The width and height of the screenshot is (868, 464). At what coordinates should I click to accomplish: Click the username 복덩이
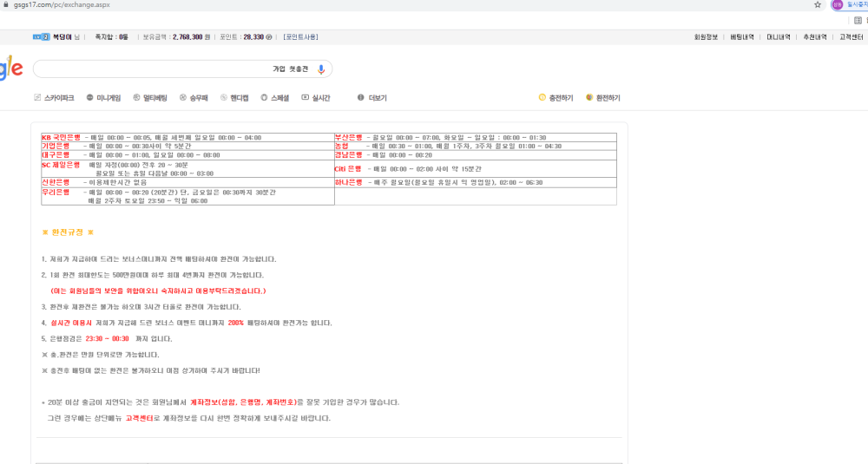coord(62,37)
